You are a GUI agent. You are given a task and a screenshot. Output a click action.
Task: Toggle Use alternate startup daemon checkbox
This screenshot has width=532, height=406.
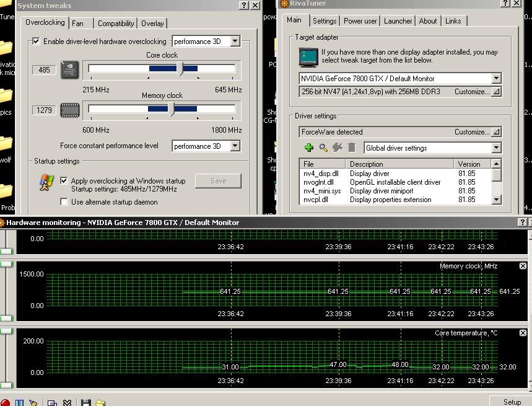64,201
